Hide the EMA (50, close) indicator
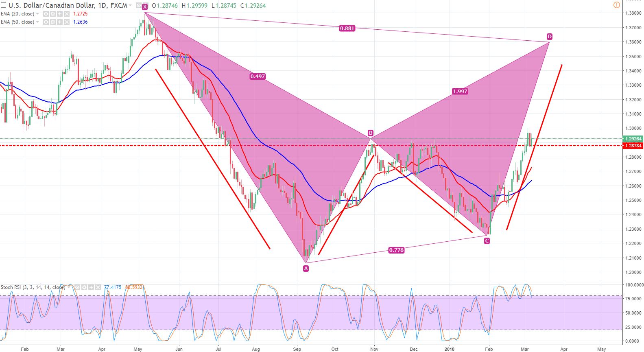644x352 pixels. [46, 22]
